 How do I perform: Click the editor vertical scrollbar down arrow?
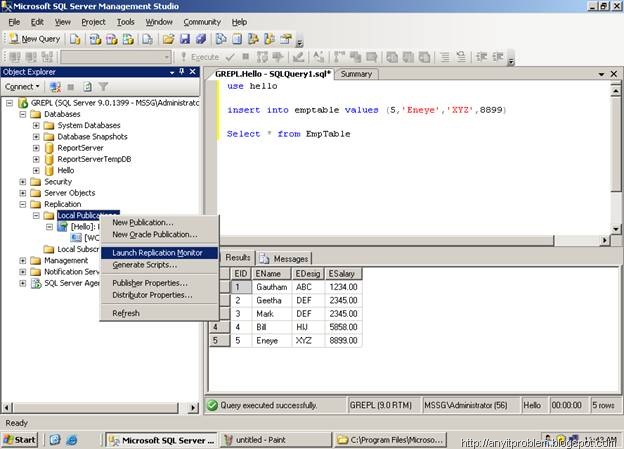tap(616, 229)
